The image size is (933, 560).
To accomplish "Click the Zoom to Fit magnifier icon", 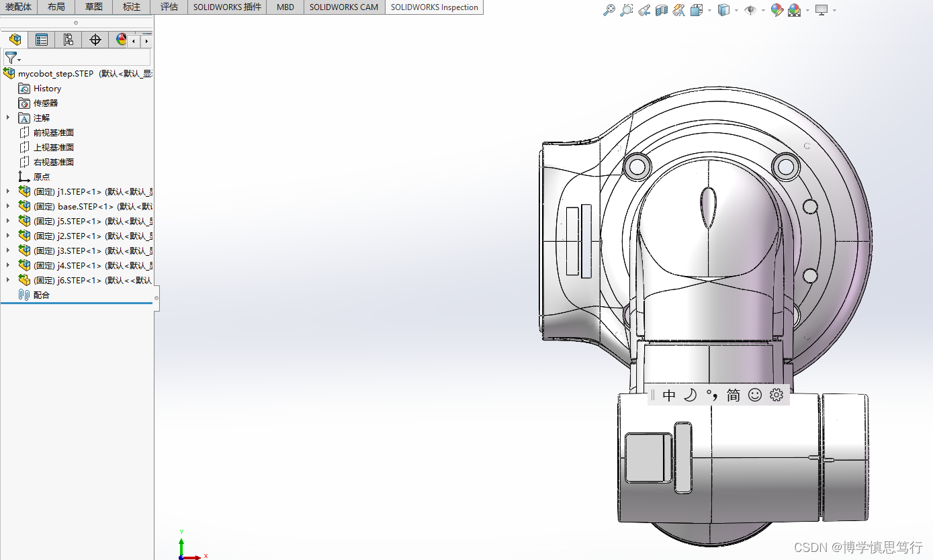I will [x=609, y=10].
